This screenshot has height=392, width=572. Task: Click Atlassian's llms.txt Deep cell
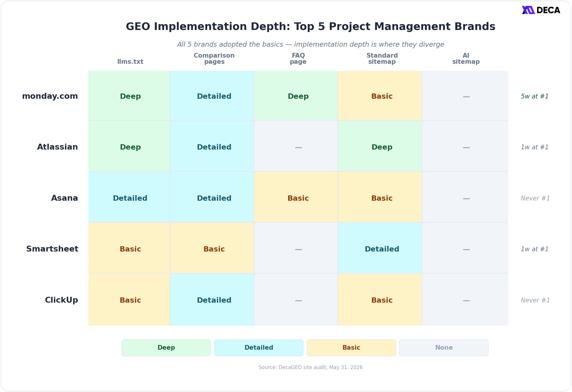pyautogui.click(x=129, y=146)
